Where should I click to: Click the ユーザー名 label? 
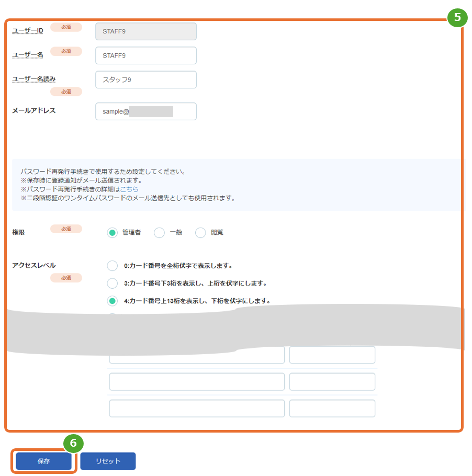(x=28, y=55)
